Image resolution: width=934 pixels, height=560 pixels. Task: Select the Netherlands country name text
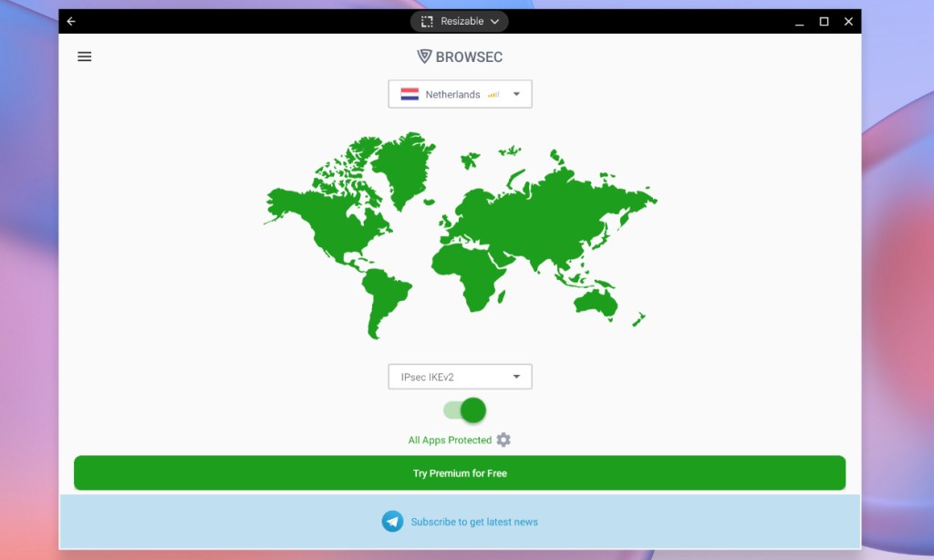[x=452, y=94]
